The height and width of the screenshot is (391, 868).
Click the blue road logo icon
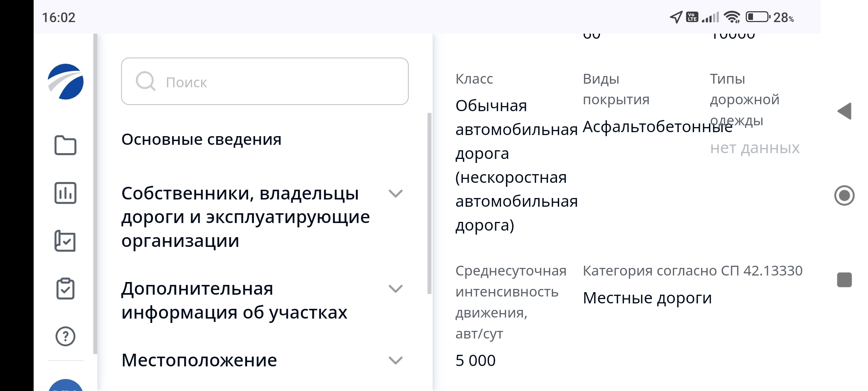(x=65, y=81)
